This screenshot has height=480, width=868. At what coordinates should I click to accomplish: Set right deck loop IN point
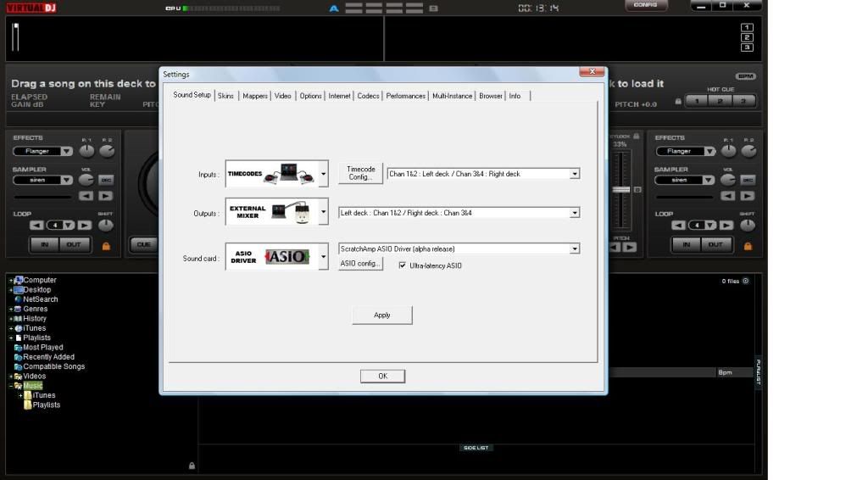687,244
